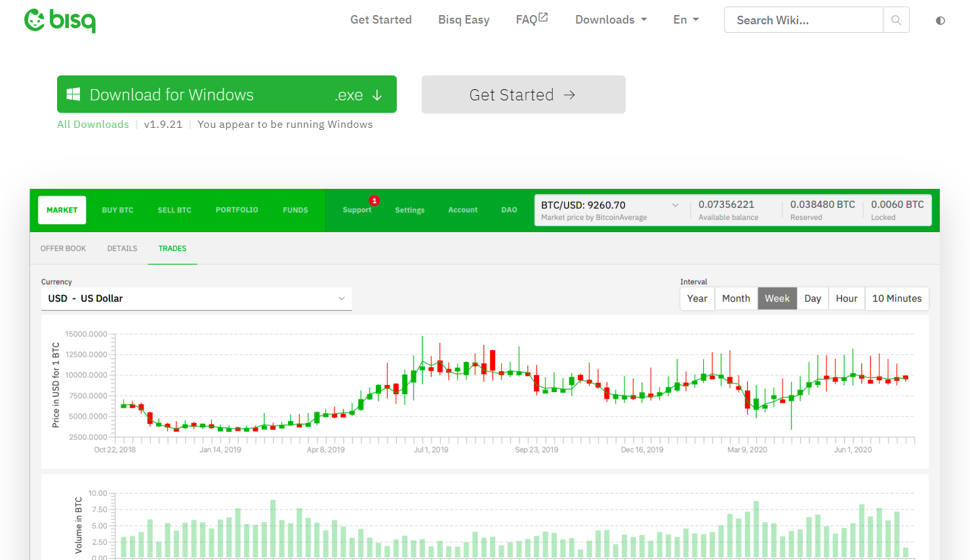970x560 pixels.
Task: Set interval to Month
Action: point(736,298)
